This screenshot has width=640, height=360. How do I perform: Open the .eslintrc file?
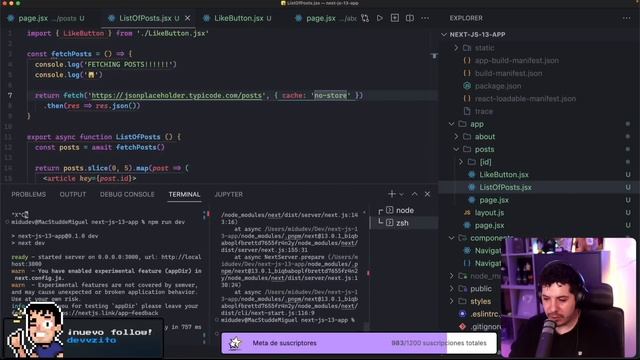(x=484, y=314)
